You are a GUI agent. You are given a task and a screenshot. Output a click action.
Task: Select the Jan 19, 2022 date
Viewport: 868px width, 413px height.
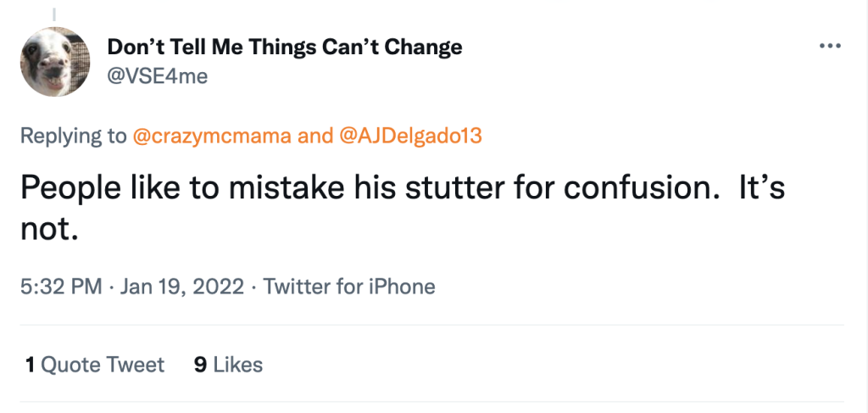click(182, 287)
